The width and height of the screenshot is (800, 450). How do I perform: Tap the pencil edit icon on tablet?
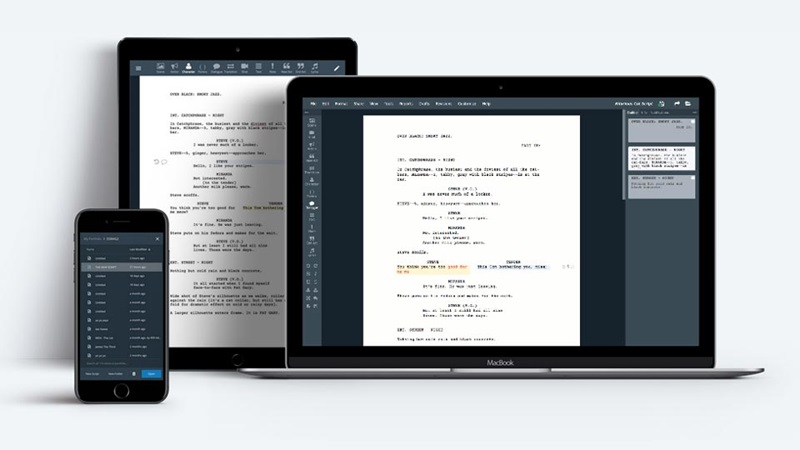pyautogui.click(x=336, y=68)
